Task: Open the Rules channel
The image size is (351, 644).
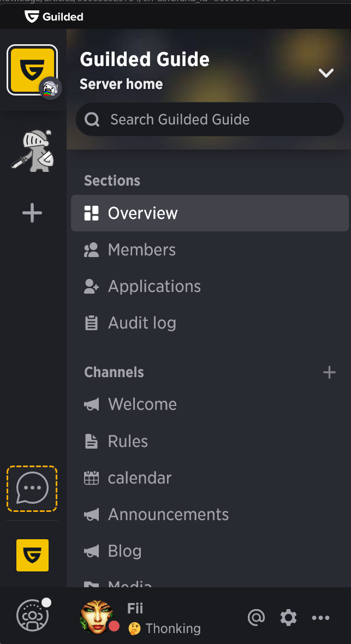Action: (210, 441)
